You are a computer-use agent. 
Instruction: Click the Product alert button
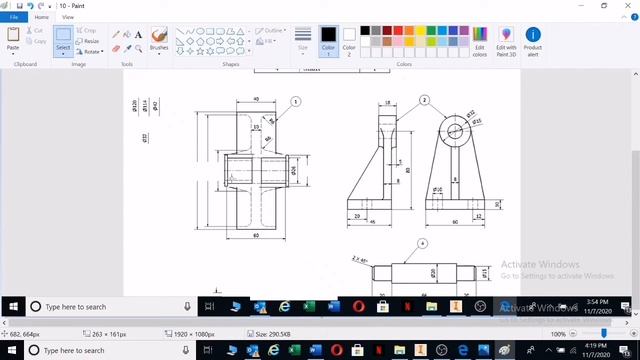click(x=533, y=41)
